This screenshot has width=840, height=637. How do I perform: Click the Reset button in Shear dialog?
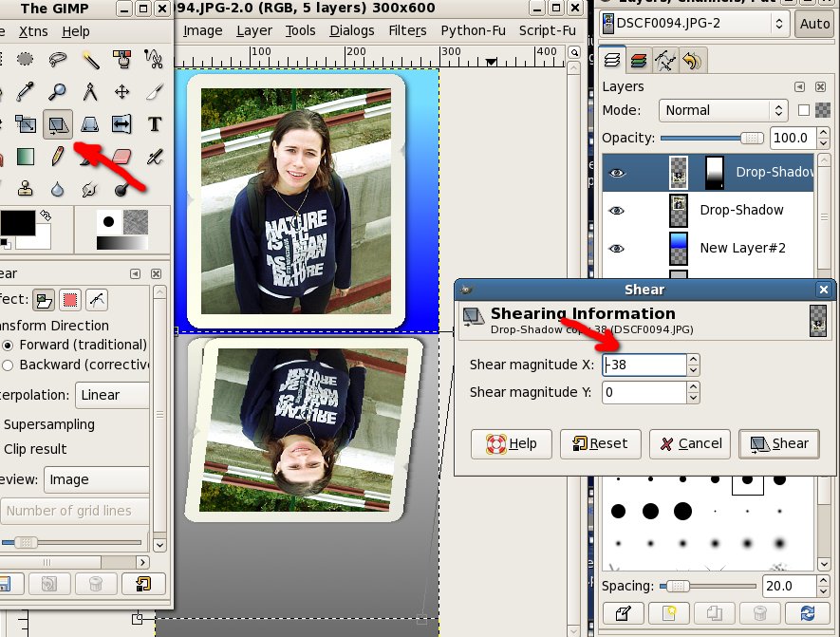[x=600, y=443]
